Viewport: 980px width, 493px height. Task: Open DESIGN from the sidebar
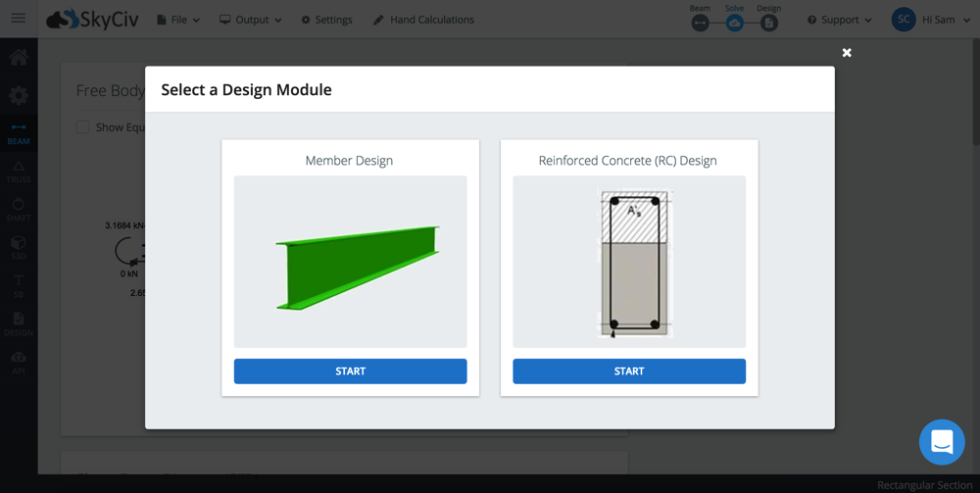tap(18, 325)
